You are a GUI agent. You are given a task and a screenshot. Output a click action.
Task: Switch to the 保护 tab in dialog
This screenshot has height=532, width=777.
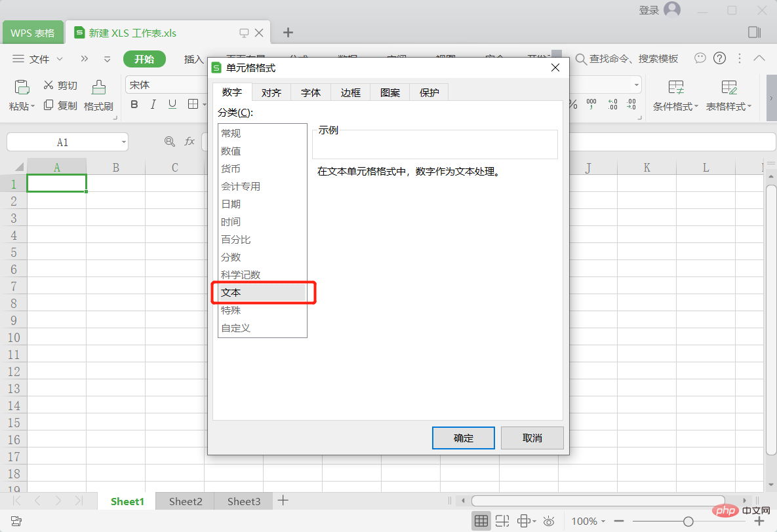429,92
